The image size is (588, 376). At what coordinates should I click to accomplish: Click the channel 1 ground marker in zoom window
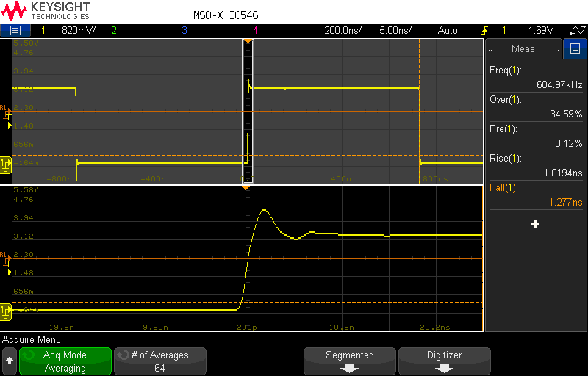6,312
